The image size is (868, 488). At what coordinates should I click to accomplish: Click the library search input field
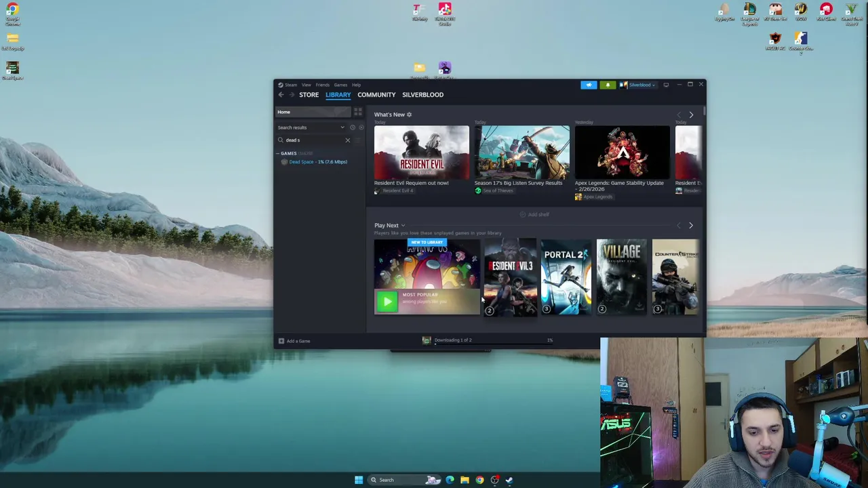[x=314, y=140]
